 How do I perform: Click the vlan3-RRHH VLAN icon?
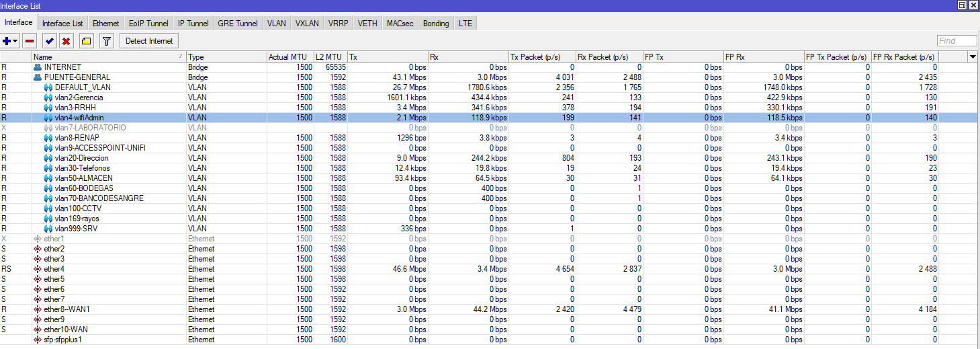(48, 108)
